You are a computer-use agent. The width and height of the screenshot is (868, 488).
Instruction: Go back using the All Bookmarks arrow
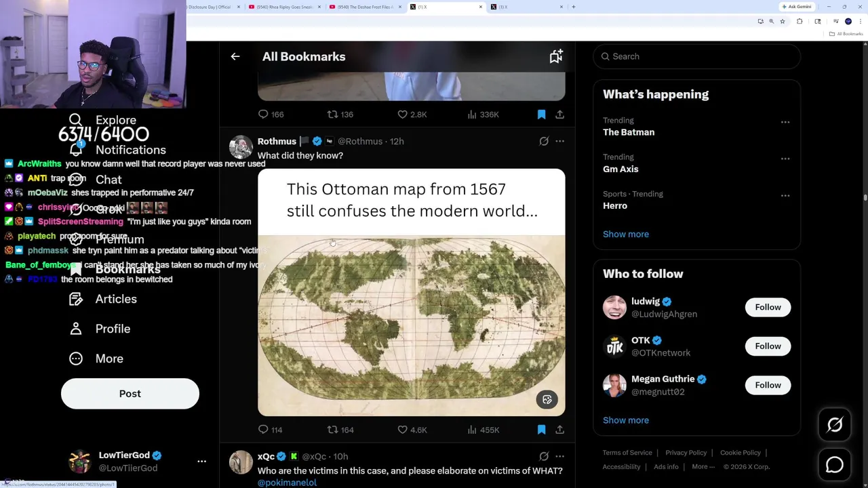pos(235,57)
